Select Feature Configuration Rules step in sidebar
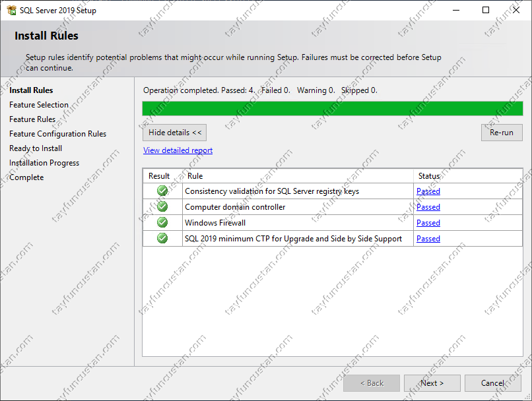The image size is (532, 401). point(57,134)
